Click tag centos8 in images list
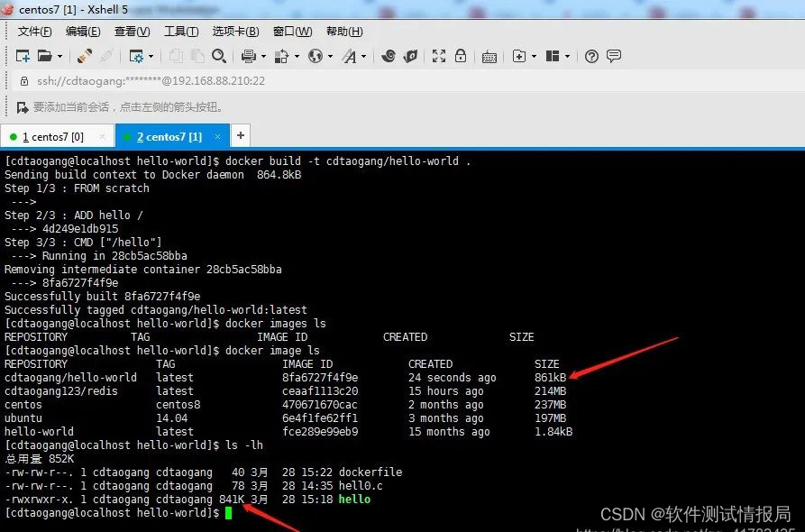Screen dimensions: 805x532 point(178,405)
